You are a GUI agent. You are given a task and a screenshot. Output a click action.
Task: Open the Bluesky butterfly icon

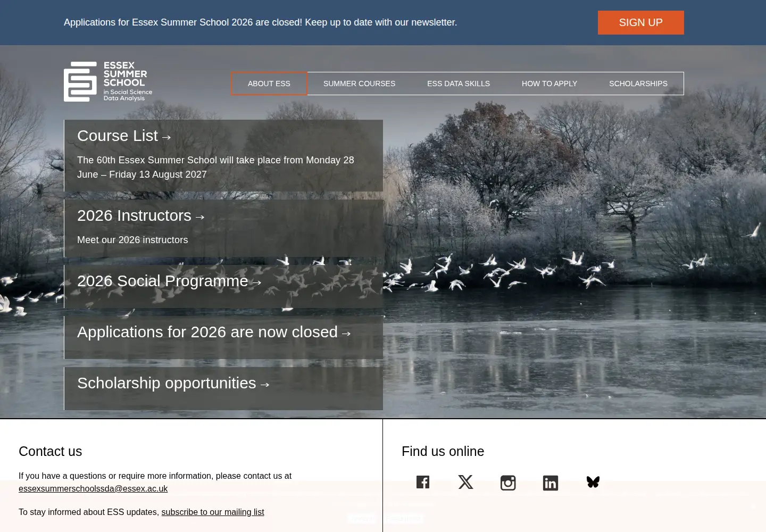(x=593, y=482)
